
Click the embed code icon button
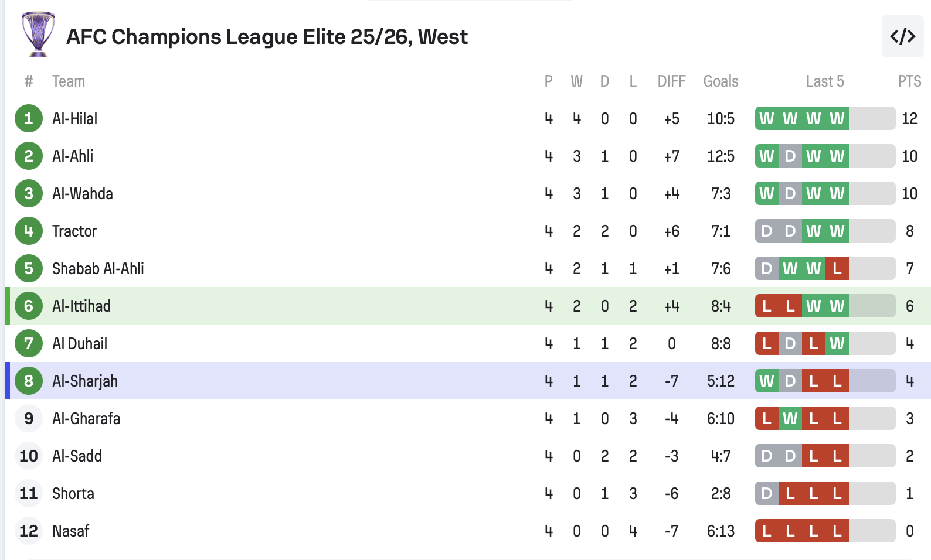pyautogui.click(x=902, y=37)
